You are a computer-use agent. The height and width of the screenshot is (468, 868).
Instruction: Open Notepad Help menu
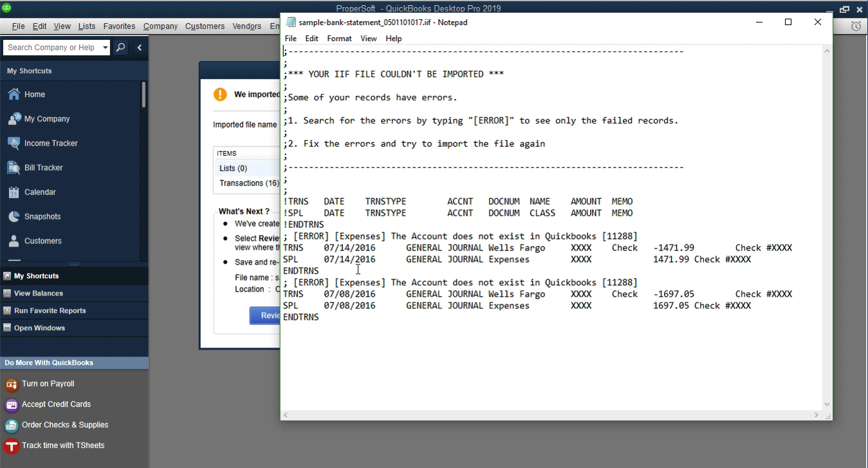394,39
